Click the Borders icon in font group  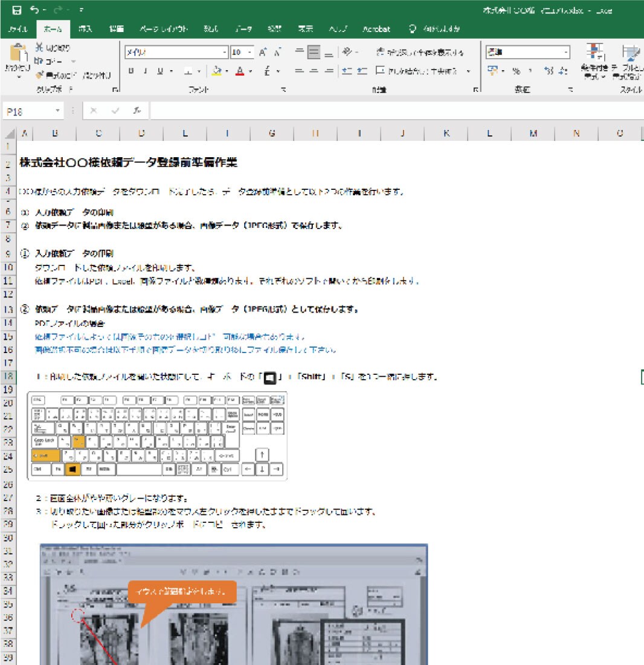[x=188, y=71]
